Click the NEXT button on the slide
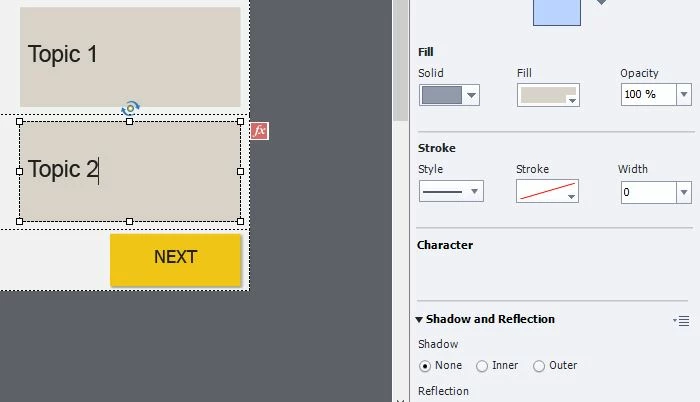This screenshot has height=402, width=700. pos(175,260)
